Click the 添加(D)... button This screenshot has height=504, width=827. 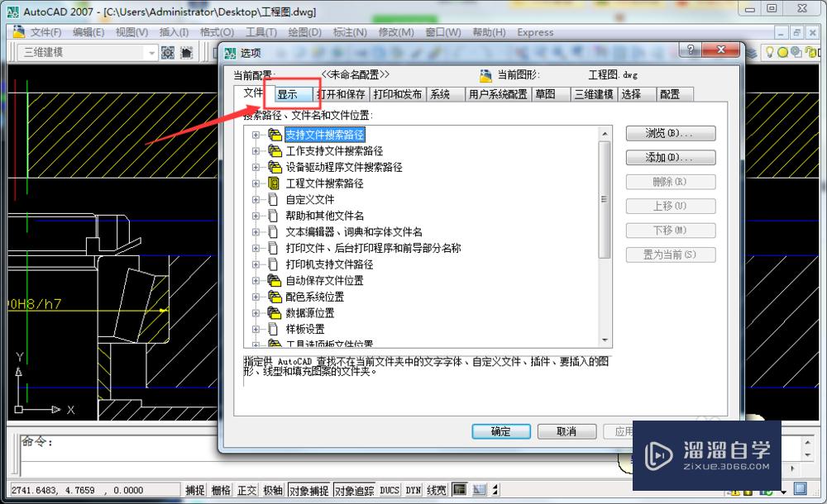(x=671, y=158)
